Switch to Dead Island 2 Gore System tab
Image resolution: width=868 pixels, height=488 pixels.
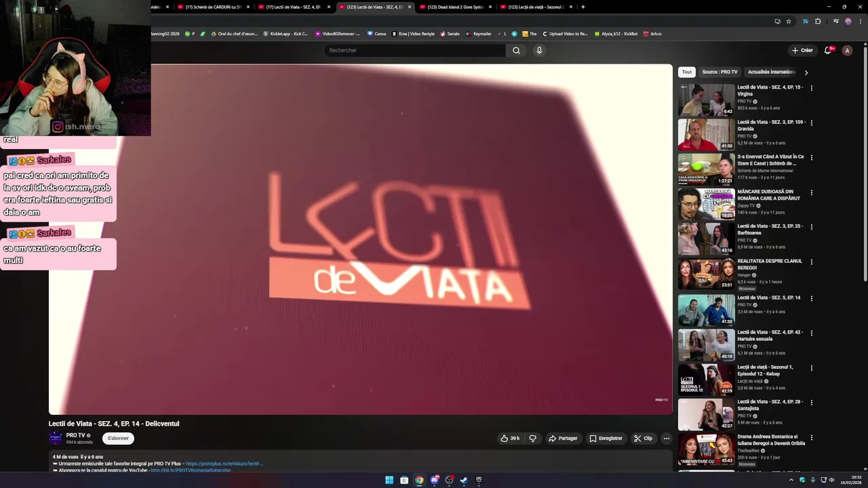[x=455, y=7]
